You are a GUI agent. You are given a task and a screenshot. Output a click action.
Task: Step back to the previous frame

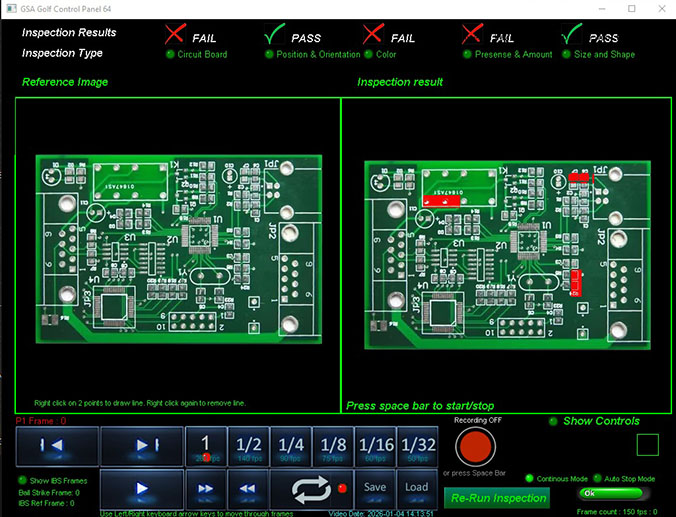pyautogui.click(x=57, y=444)
